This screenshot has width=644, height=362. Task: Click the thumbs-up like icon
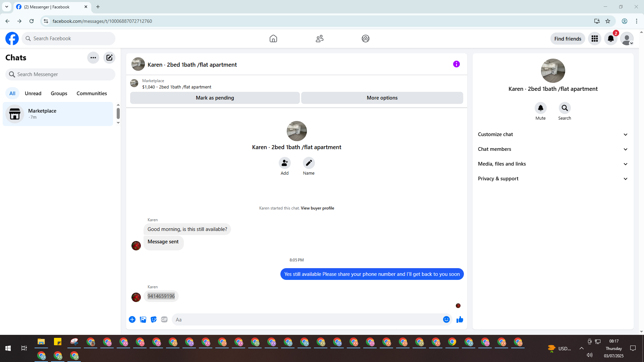point(460,319)
